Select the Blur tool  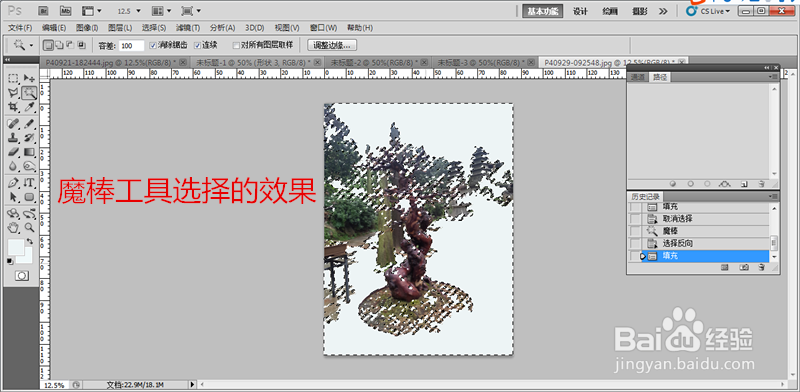click(x=14, y=166)
